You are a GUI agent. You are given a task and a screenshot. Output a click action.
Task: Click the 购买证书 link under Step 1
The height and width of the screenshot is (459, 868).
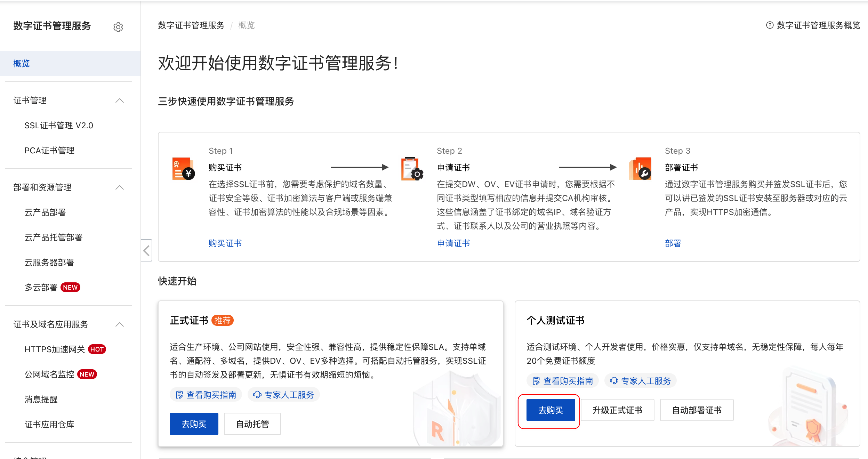[x=225, y=243]
